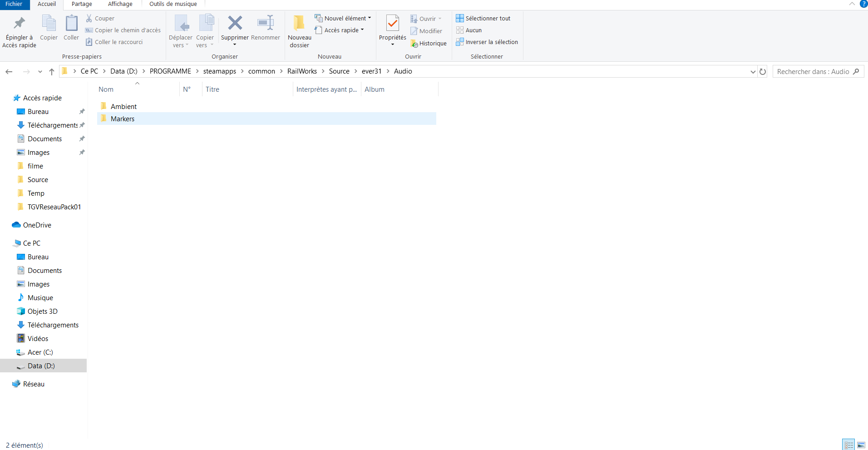Expand the Déplacer vers dropdown
868x450 pixels.
[187, 45]
